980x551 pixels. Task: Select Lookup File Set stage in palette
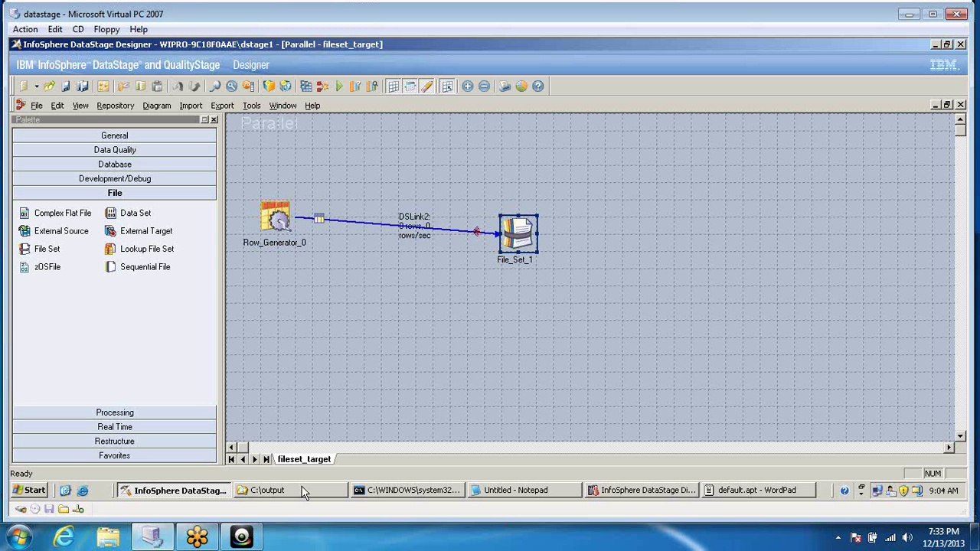point(139,249)
